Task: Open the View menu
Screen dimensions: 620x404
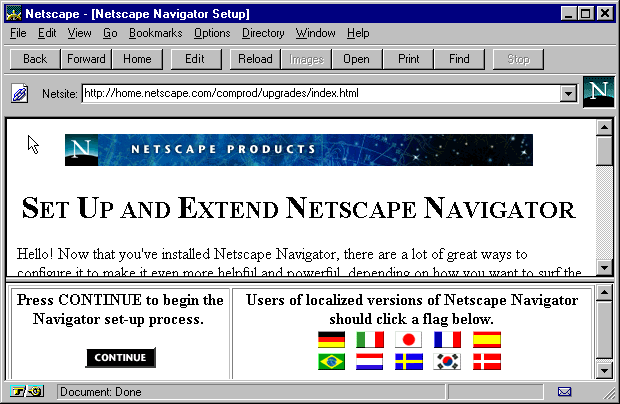Action: point(79,33)
